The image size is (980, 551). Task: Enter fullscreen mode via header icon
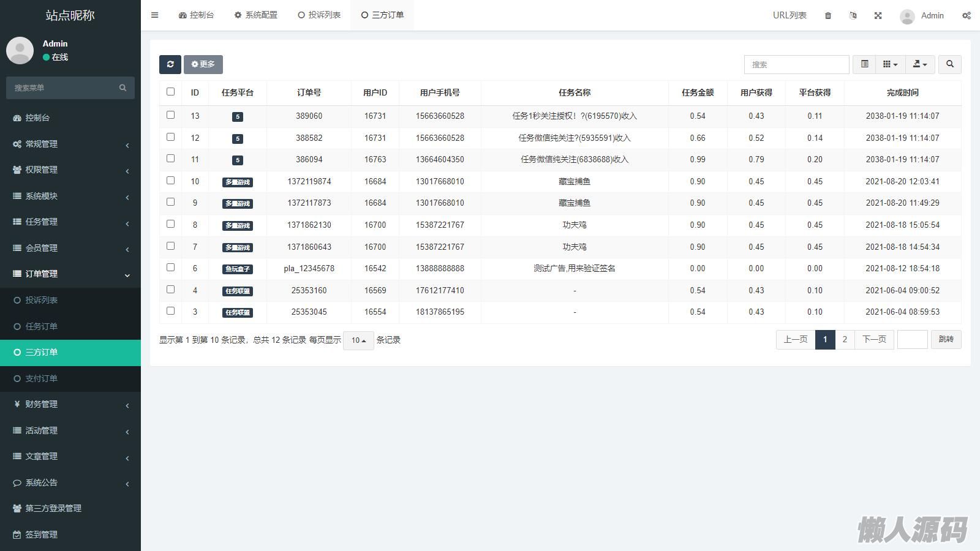pyautogui.click(x=878, y=15)
